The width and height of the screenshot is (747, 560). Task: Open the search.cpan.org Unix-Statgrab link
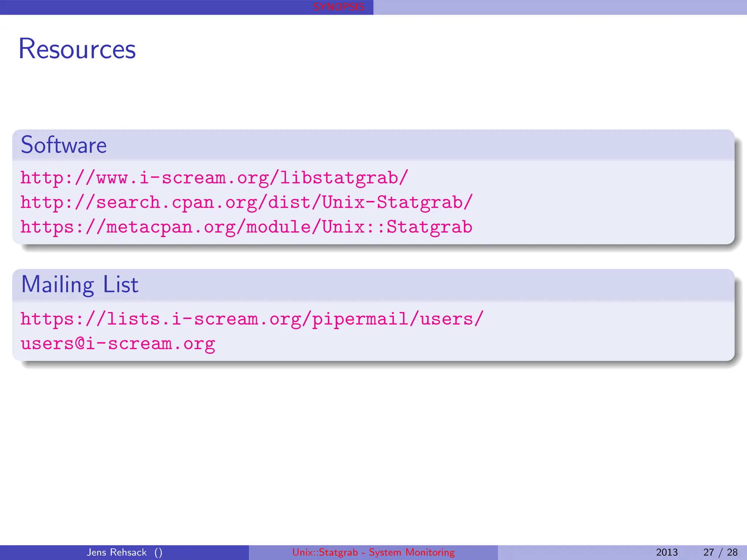(x=247, y=202)
